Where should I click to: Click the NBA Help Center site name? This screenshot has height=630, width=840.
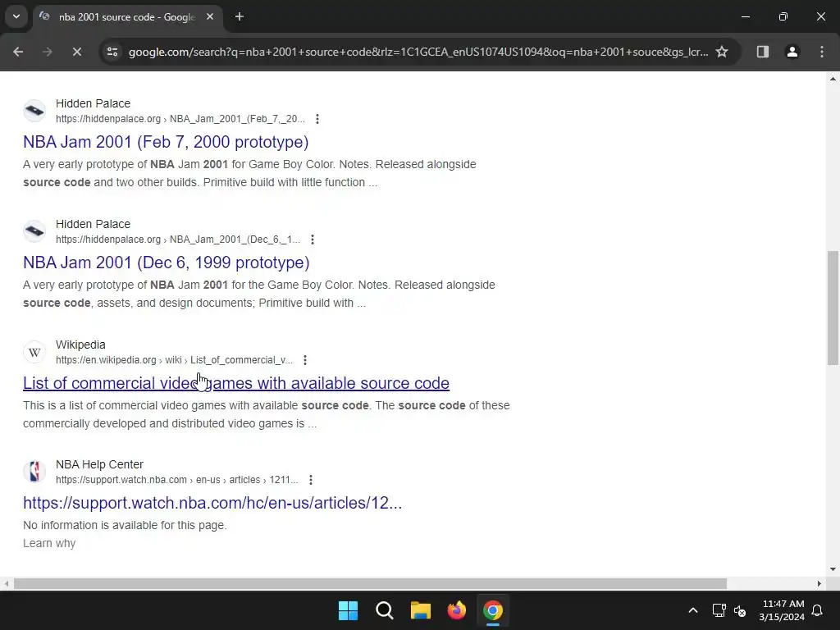point(99,464)
